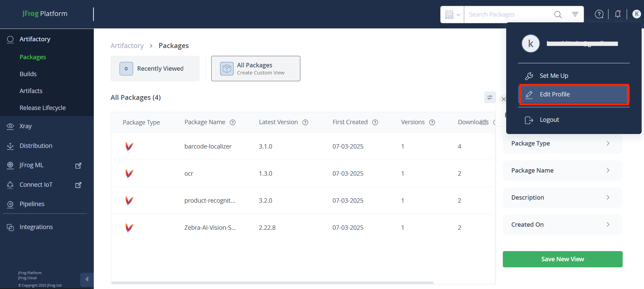The height and width of the screenshot is (289, 644).
Task: Click the Distribution download icon
Action: pos(10,146)
